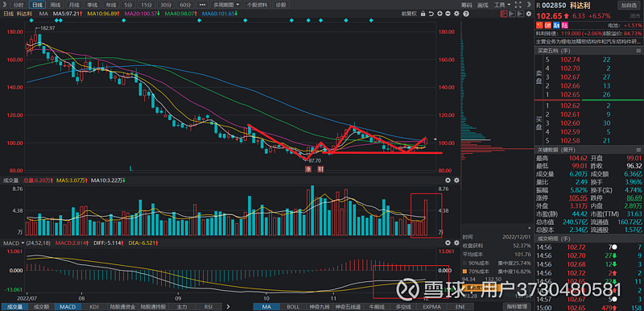The height and width of the screenshot is (311, 644).
Task: Click the 加自选 button
Action: pos(629,5)
